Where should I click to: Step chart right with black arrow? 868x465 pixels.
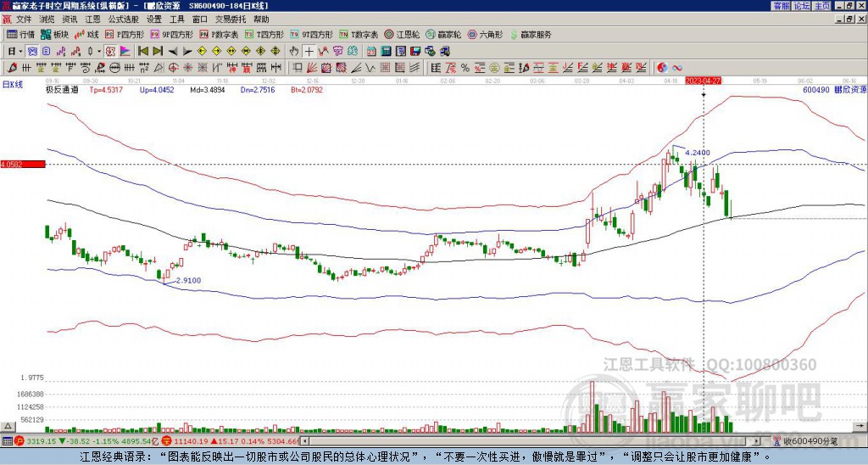187,52
